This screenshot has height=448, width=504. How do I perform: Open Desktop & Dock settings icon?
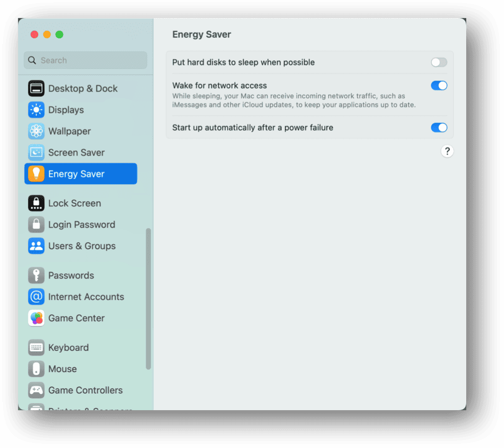click(36, 88)
